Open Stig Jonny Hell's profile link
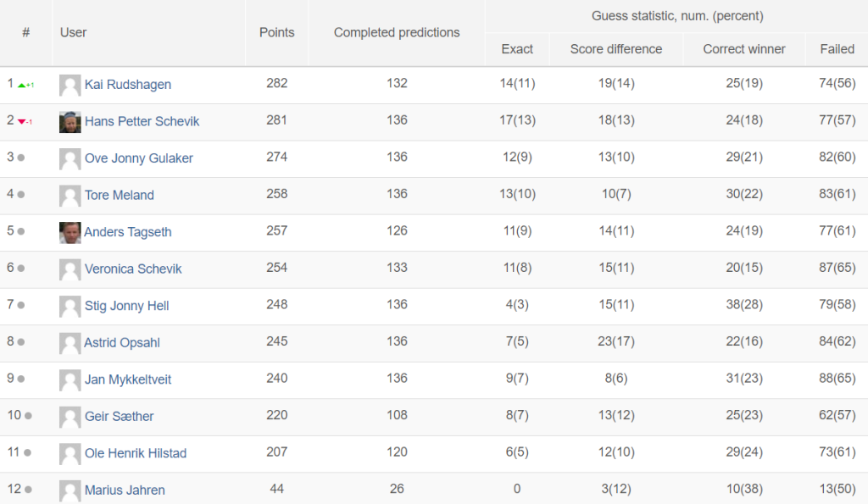The image size is (868, 504). pyautogui.click(x=127, y=306)
